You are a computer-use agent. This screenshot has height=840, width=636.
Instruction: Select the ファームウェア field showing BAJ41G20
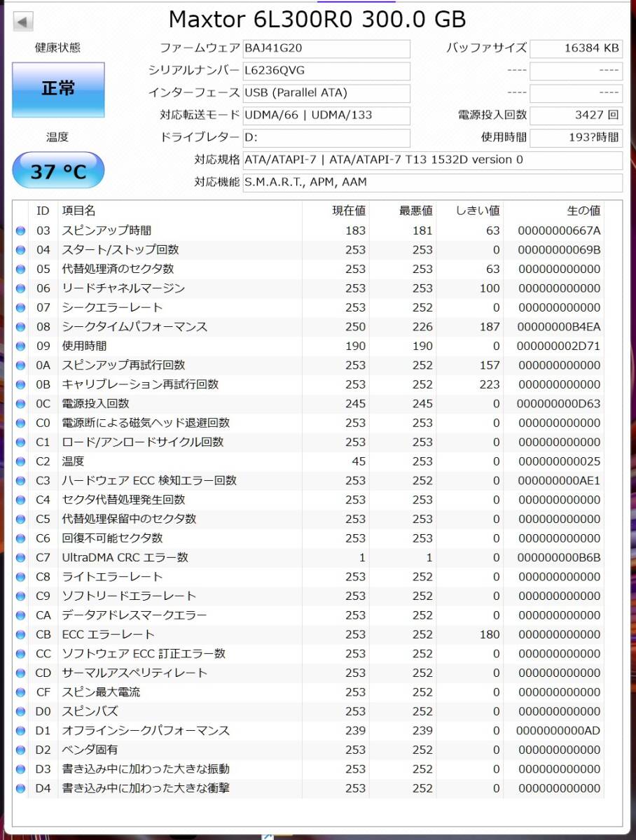point(326,48)
